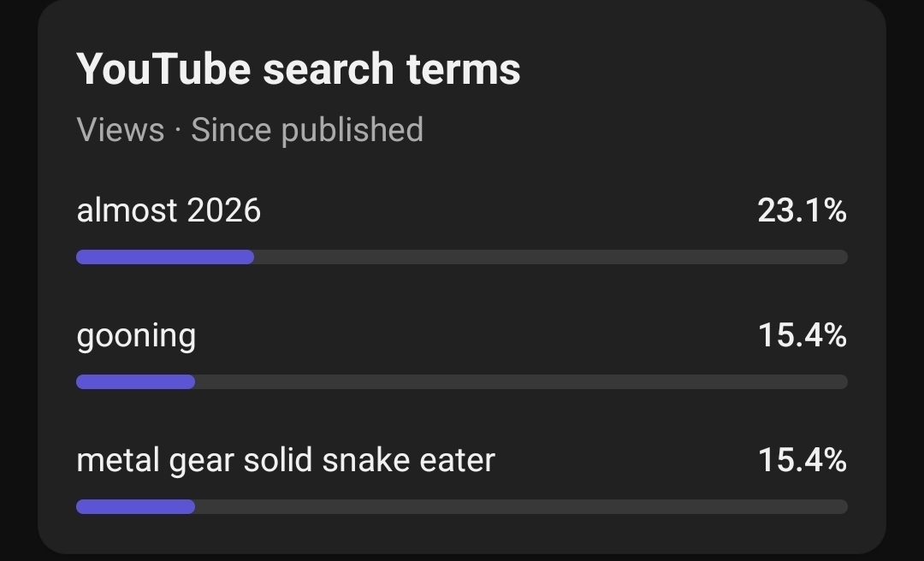Click the filled part of snake eater bar

coord(135,507)
